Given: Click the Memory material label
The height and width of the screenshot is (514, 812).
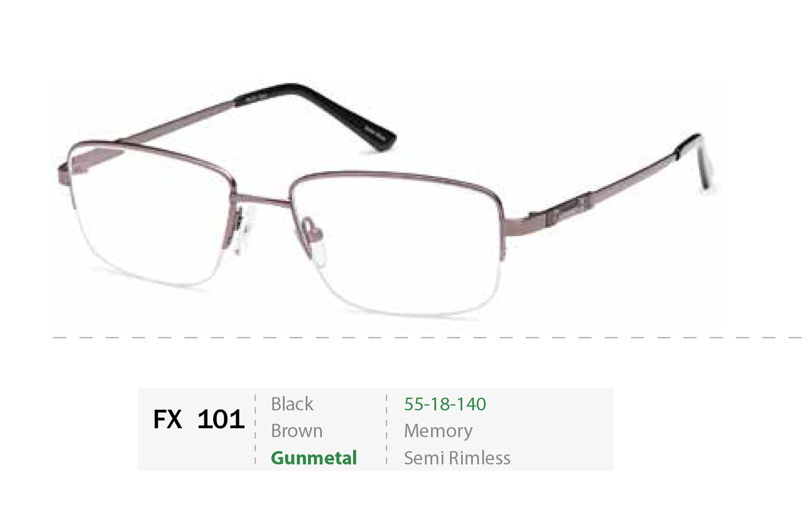Looking at the screenshot, I should pos(438,431).
